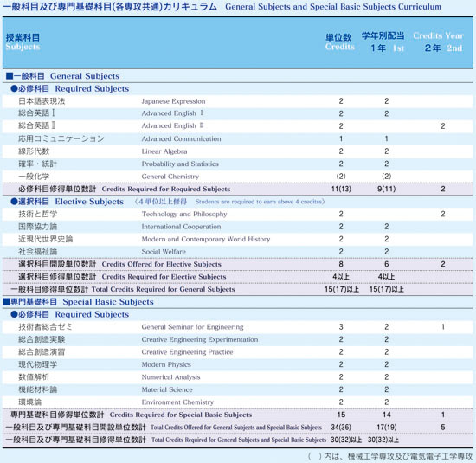Click the '1年 1st' column header
The width and height of the screenshot is (476, 463).
tap(388, 48)
